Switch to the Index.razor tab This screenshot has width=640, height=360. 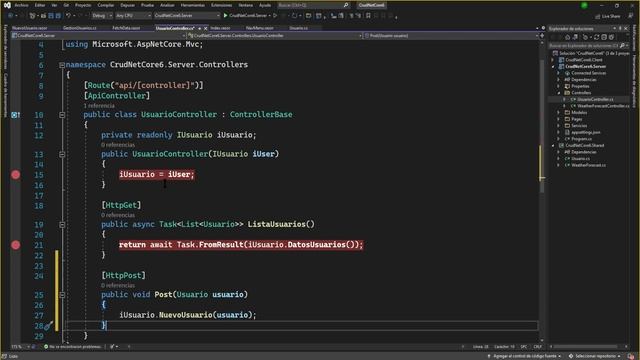(220, 28)
